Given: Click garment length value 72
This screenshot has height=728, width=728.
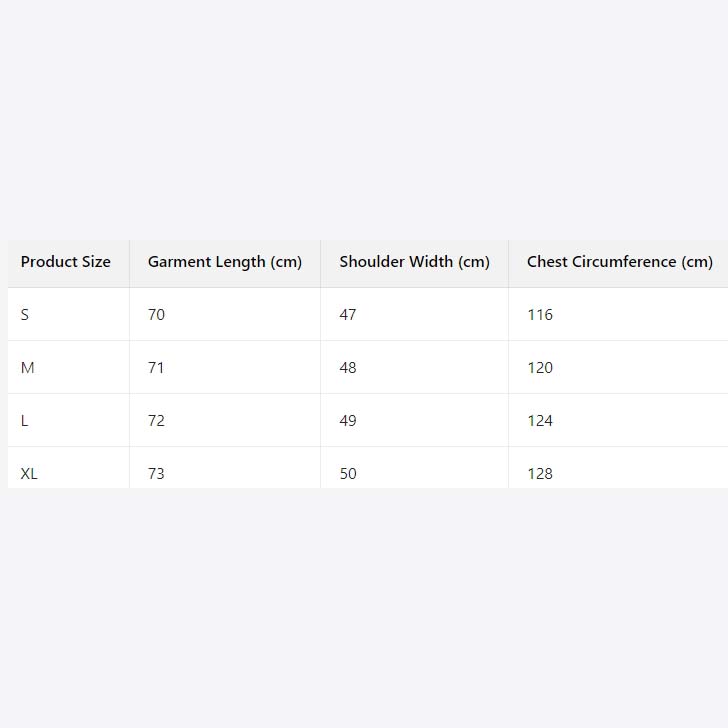Looking at the screenshot, I should coord(156,421).
